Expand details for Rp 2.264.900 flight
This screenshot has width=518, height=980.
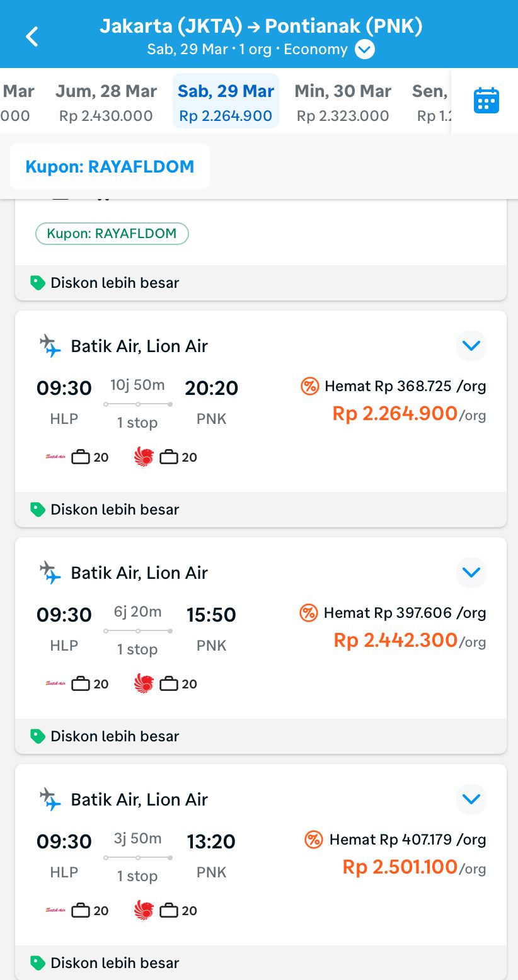[471, 345]
